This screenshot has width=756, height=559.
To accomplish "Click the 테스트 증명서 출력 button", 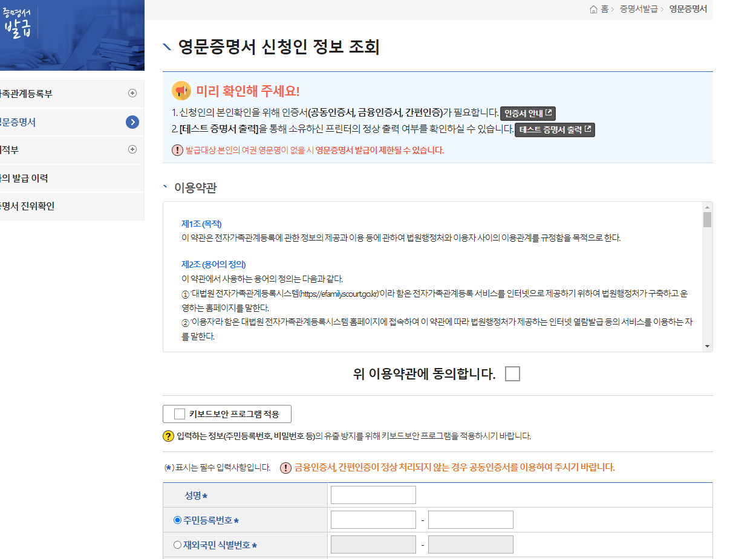I will [553, 129].
